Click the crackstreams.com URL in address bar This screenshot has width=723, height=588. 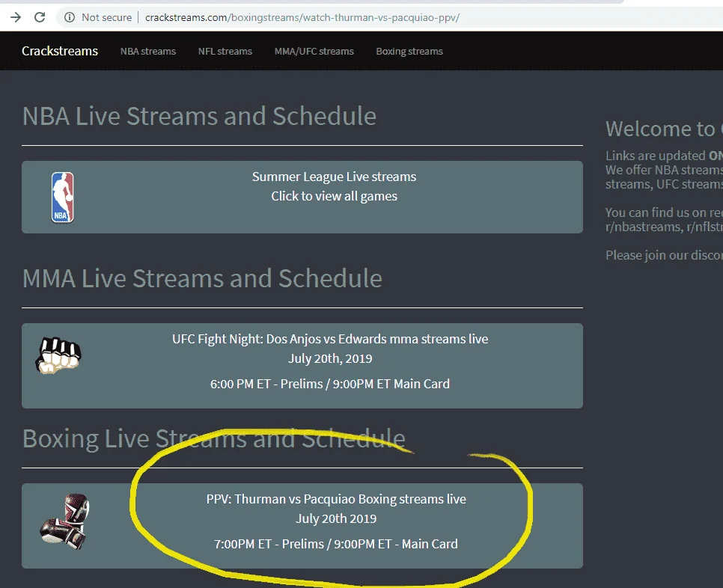tap(302, 17)
